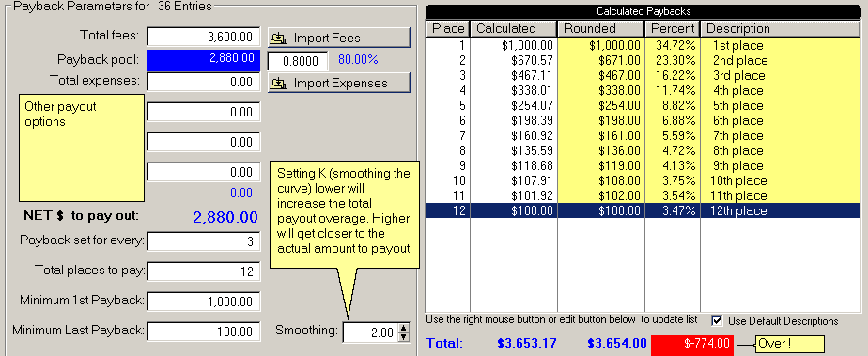The width and height of the screenshot is (868, 356).
Task: Click the second field beside Other payout options
Action: (203, 142)
